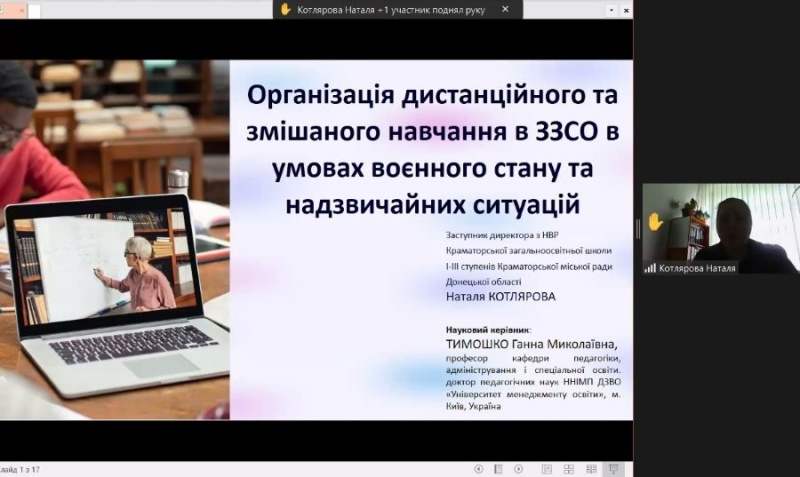Click signal strength icon beside Котлярова Наталя
The width and height of the screenshot is (800, 477).
pyautogui.click(x=650, y=268)
